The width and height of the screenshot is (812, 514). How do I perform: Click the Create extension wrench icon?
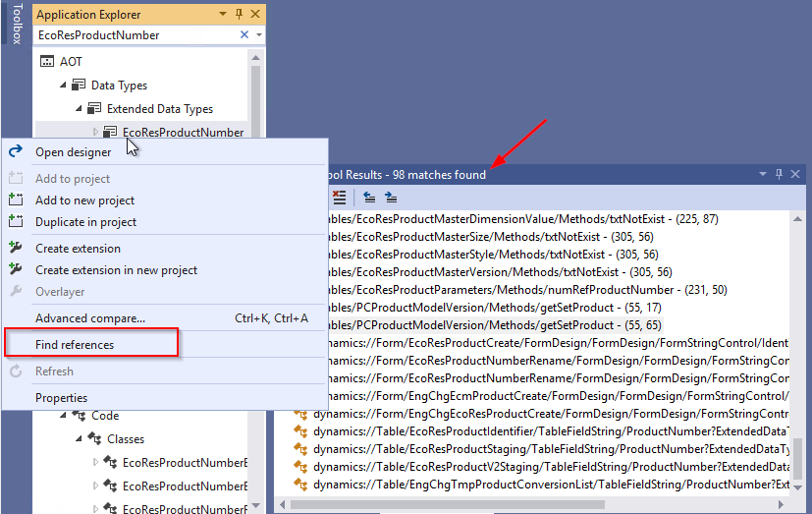16,248
